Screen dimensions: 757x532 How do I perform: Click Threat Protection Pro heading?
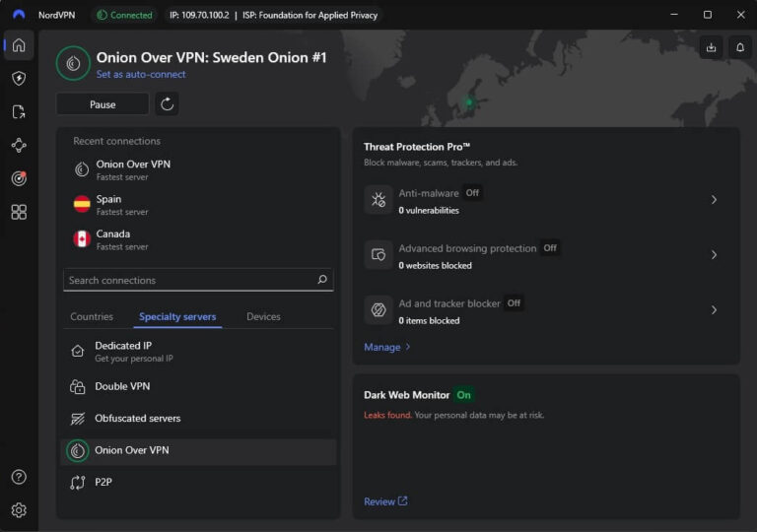[417, 147]
